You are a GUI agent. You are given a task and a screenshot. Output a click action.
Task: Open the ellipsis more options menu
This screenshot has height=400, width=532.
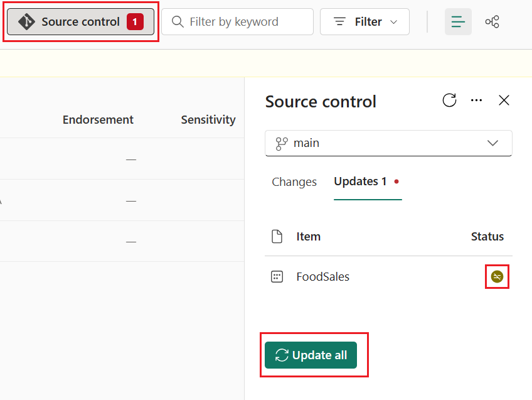click(x=476, y=100)
